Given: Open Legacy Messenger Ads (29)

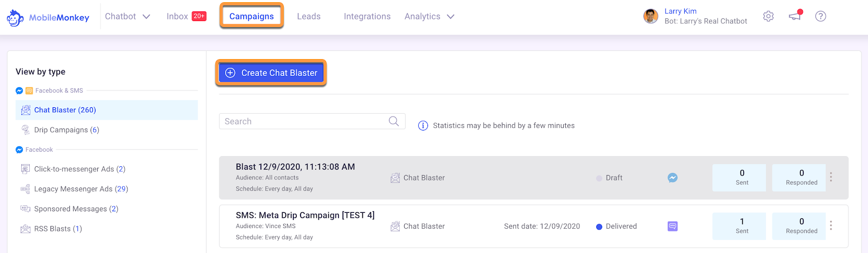Looking at the screenshot, I should (x=81, y=189).
